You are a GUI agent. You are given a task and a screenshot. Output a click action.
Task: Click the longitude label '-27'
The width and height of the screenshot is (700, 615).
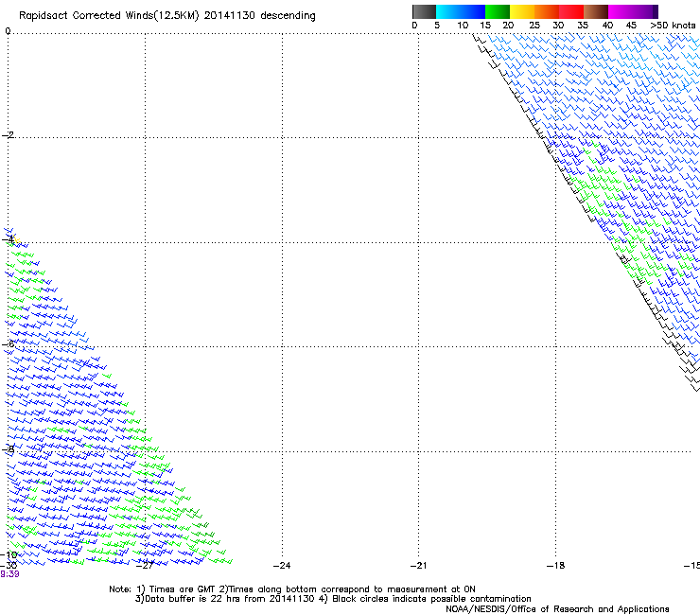click(x=145, y=566)
